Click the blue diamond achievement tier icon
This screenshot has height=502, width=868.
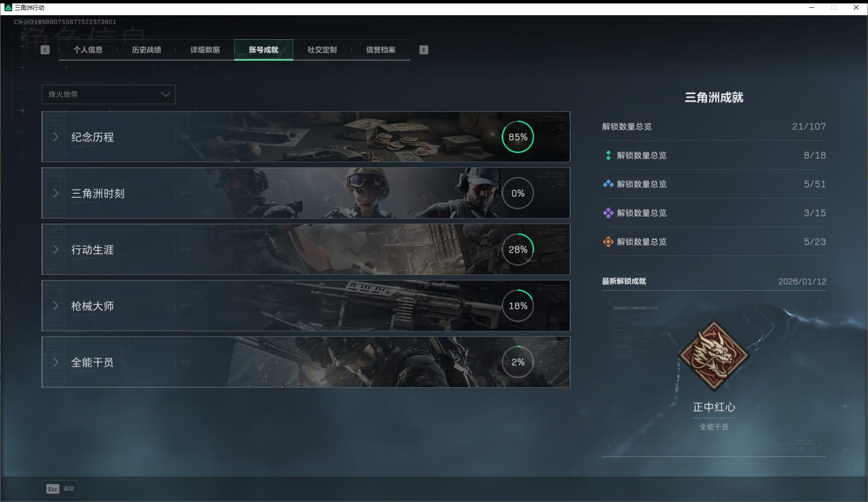[x=608, y=184]
